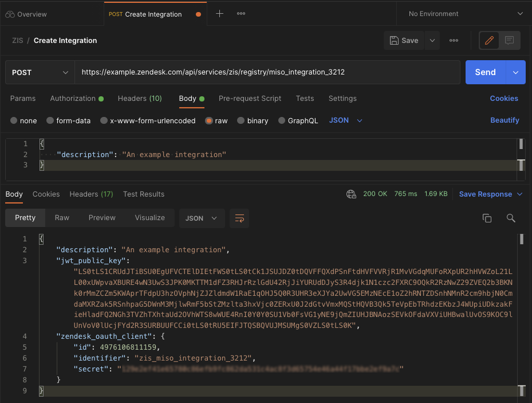Open the request body JSON format dropdown

coord(346,120)
